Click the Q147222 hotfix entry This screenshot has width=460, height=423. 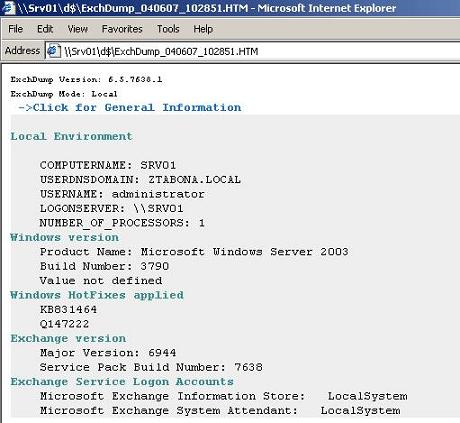(64, 324)
